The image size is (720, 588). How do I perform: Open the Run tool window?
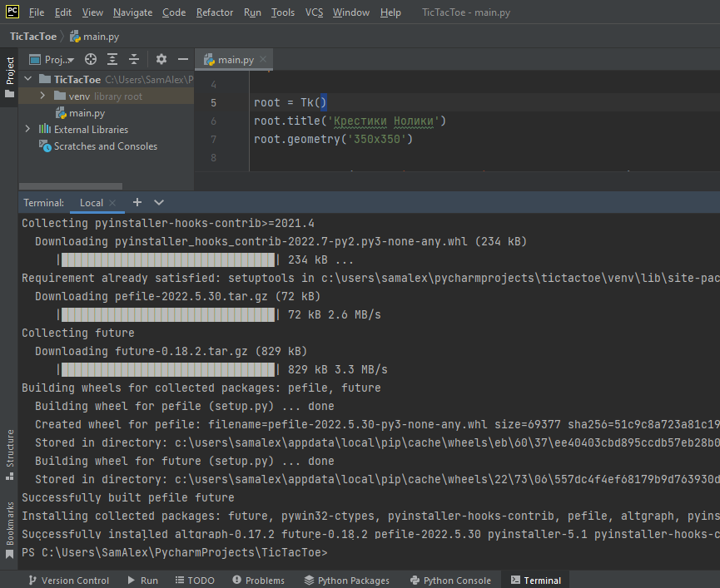[x=143, y=581]
